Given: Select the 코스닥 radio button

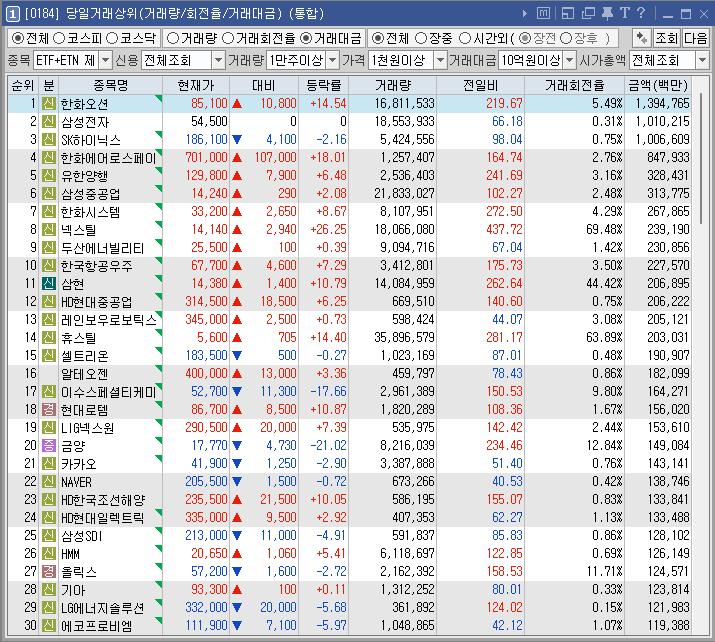Looking at the screenshot, I should (x=112, y=38).
